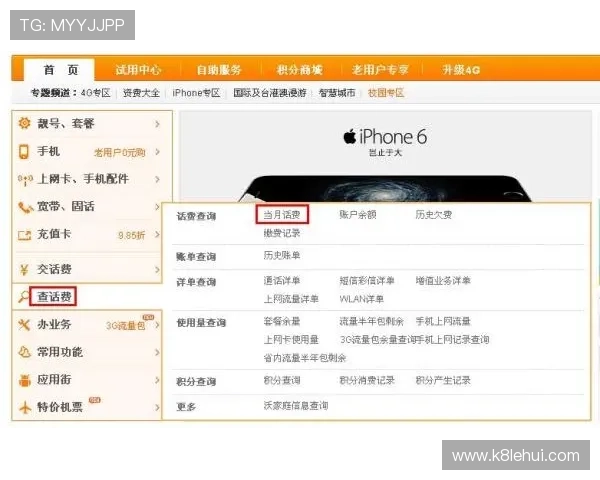Screen dimensions: 600x480
Task: Open the 当月话费 link
Action: pyautogui.click(x=282, y=215)
